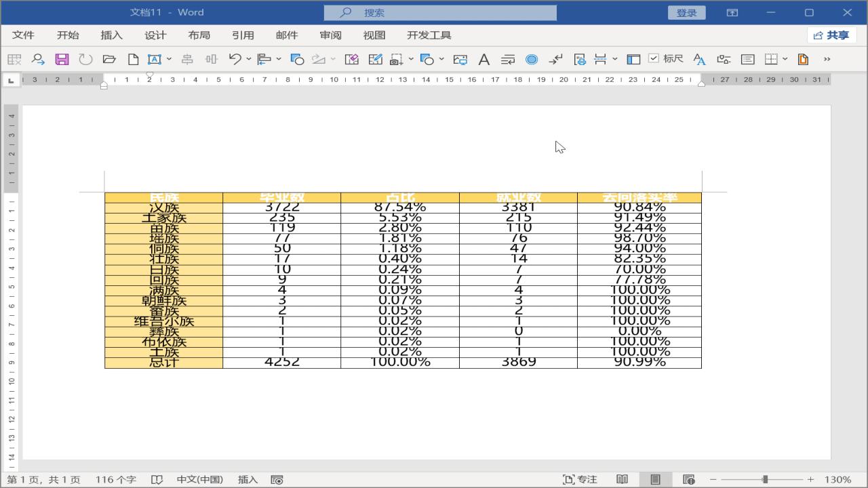
Task: Click the draw table pencil icon
Action: point(375,60)
